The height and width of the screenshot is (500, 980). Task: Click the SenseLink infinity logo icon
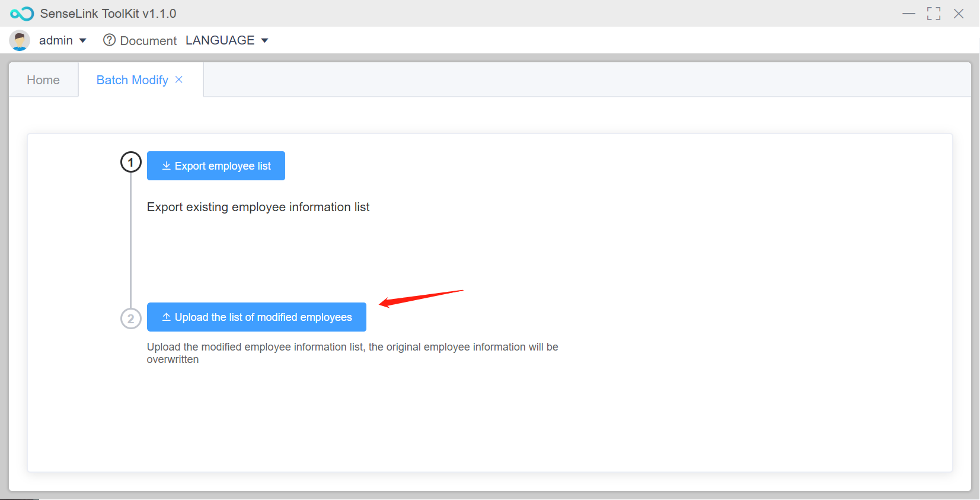click(x=22, y=14)
